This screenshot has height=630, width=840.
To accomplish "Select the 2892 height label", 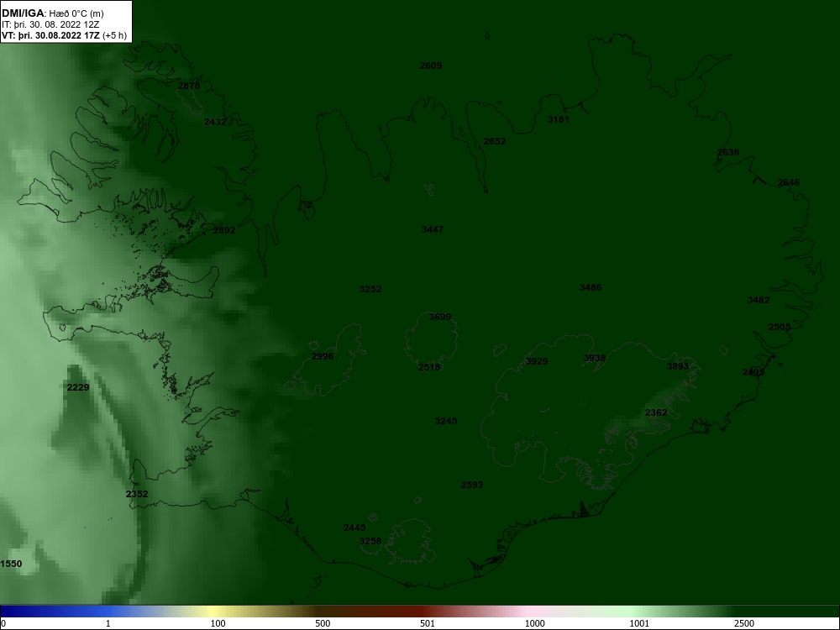I will (224, 230).
